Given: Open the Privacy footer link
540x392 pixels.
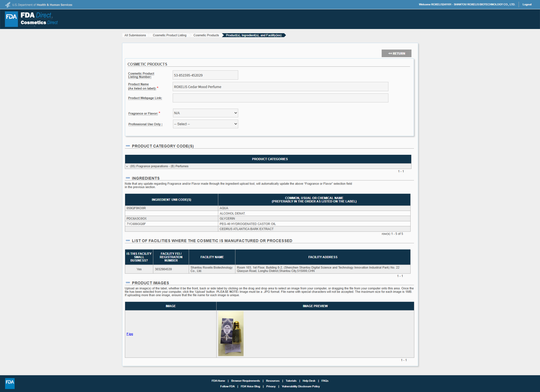Looking at the screenshot, I should pyautogui.click(x=271, y=386).
